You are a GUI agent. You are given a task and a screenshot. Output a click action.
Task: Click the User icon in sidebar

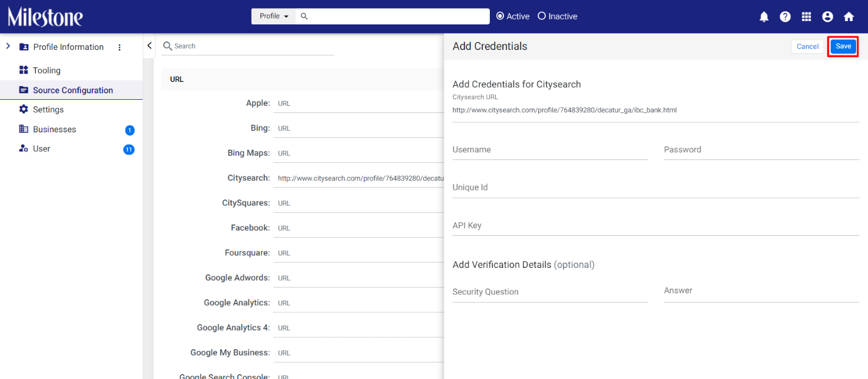[x=23, y=149]
